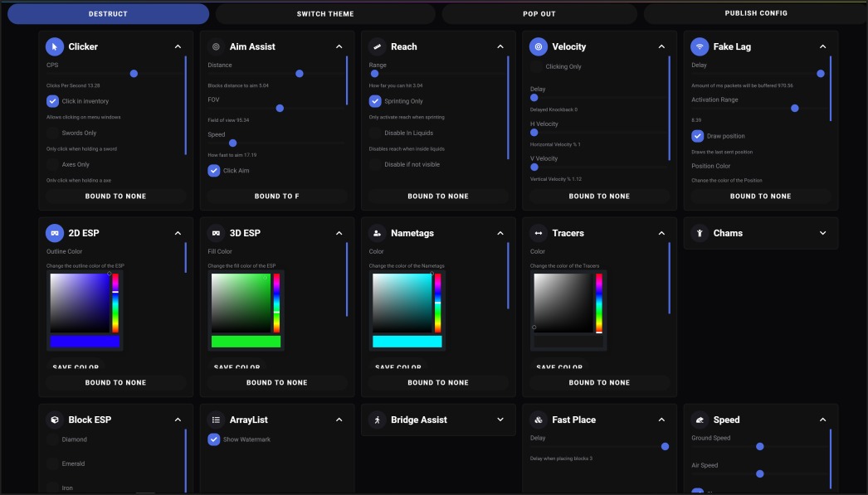This screenshot has width=868, height=495.
Task: Open the Publish Config option
Action: click(755, 13)
